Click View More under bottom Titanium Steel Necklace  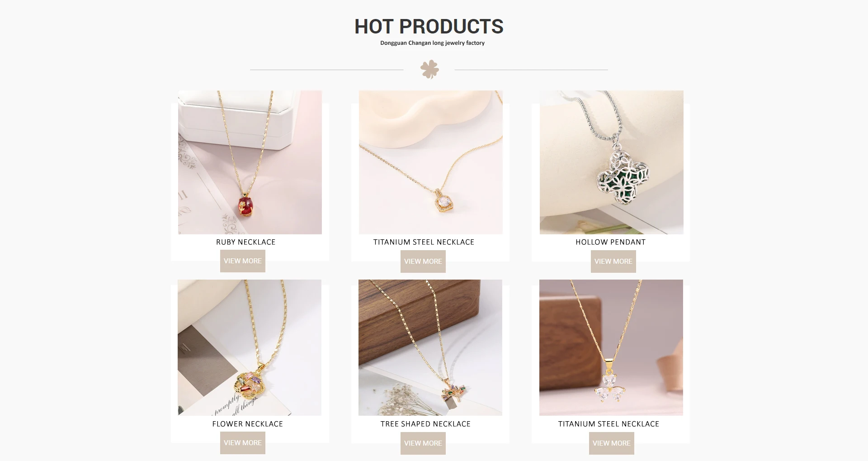click(612, 443)
